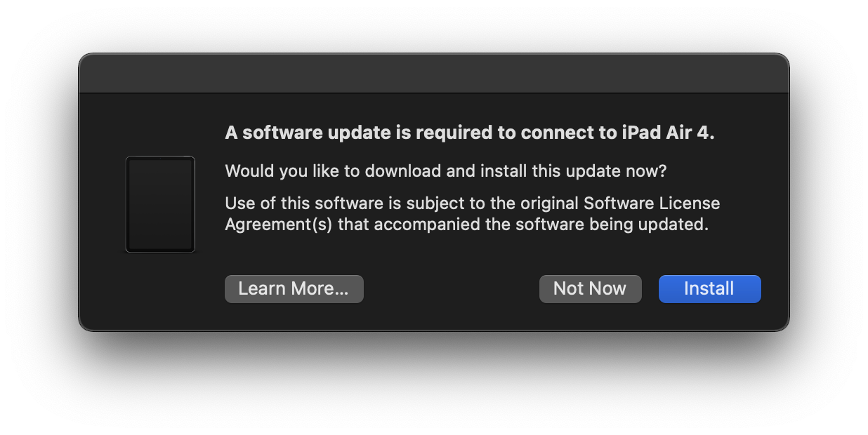Select the black screen of the iPad icon
Viewport: 868px width, 435px height.
[x=160, y=204]
